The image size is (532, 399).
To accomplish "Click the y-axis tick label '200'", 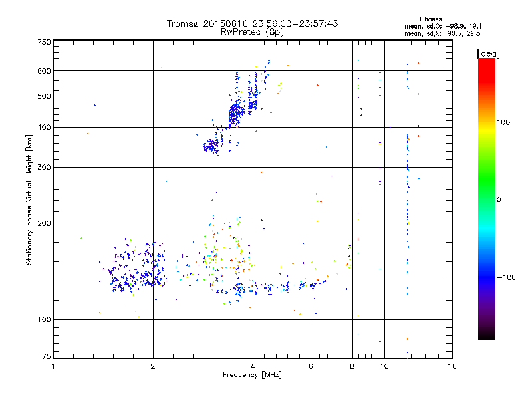I will (44, 223).
